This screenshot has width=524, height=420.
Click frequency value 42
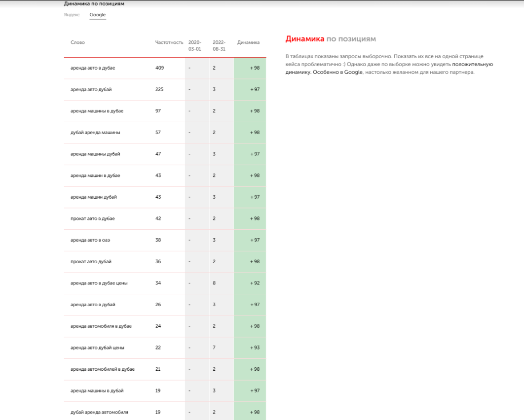(x=158, y=219)
